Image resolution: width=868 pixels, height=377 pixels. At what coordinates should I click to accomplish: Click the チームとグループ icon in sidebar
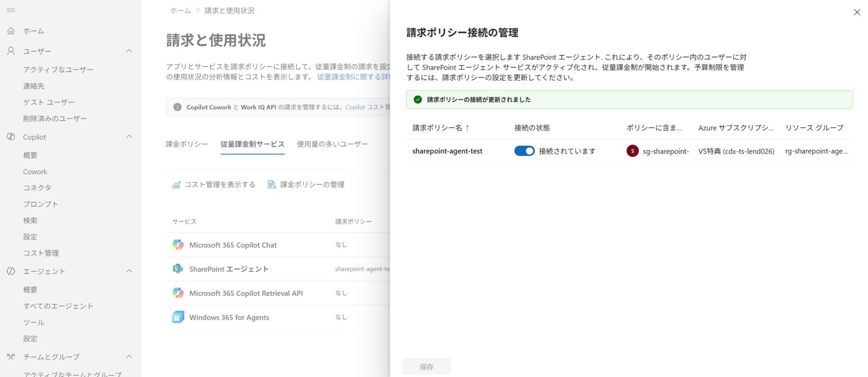pos(11,357)
